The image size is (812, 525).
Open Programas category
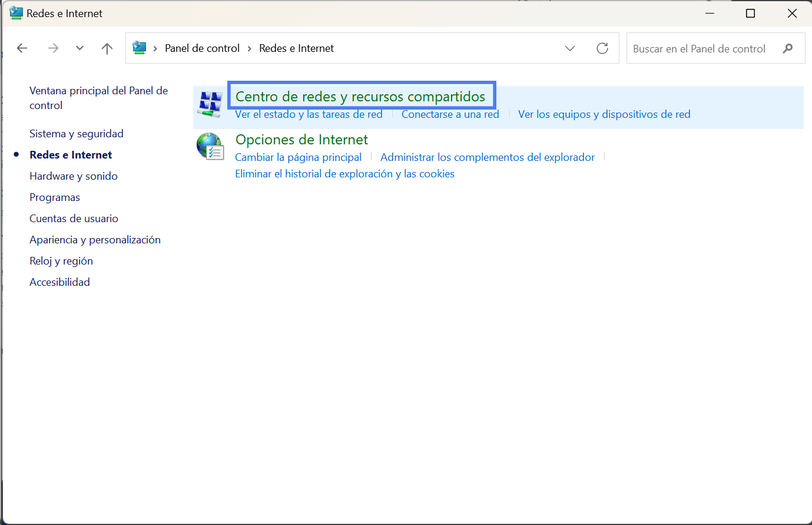click(x=55, y=197)
